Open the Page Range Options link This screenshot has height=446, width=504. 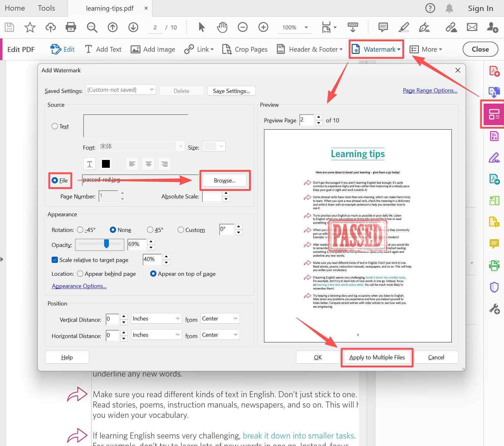430,90
